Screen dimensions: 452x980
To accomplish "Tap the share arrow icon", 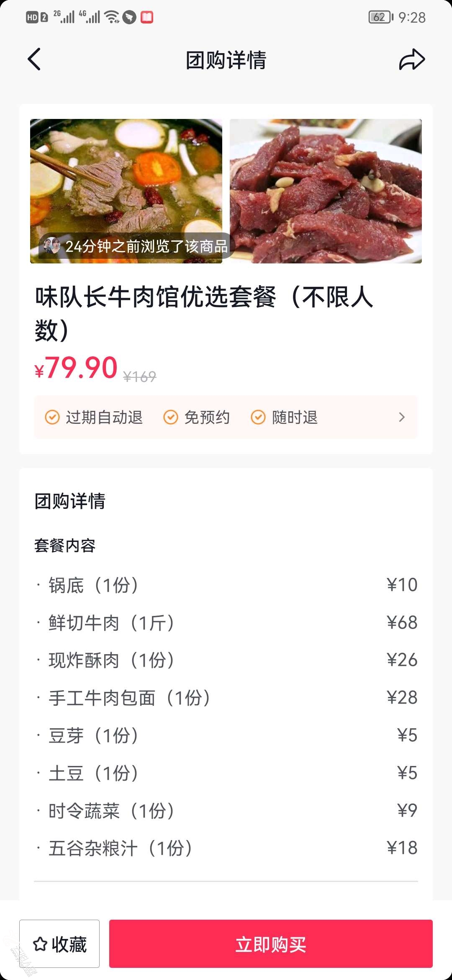I will click(x=412, y=59).
